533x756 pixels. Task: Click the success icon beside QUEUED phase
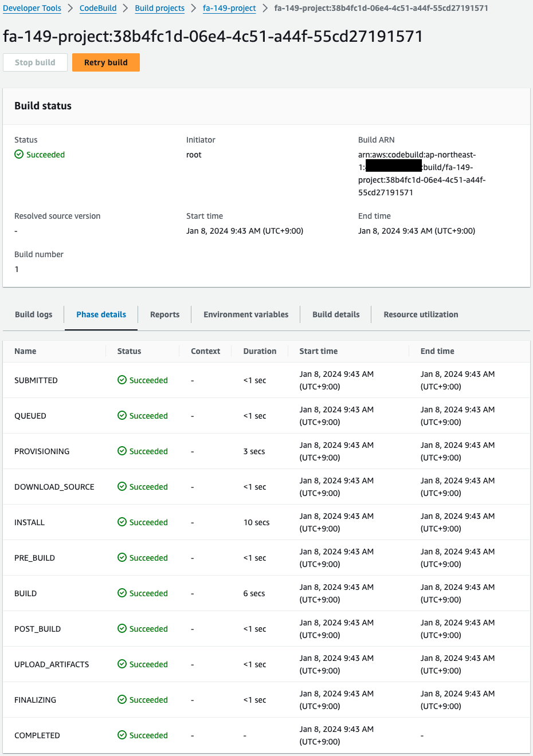point(122,415)
